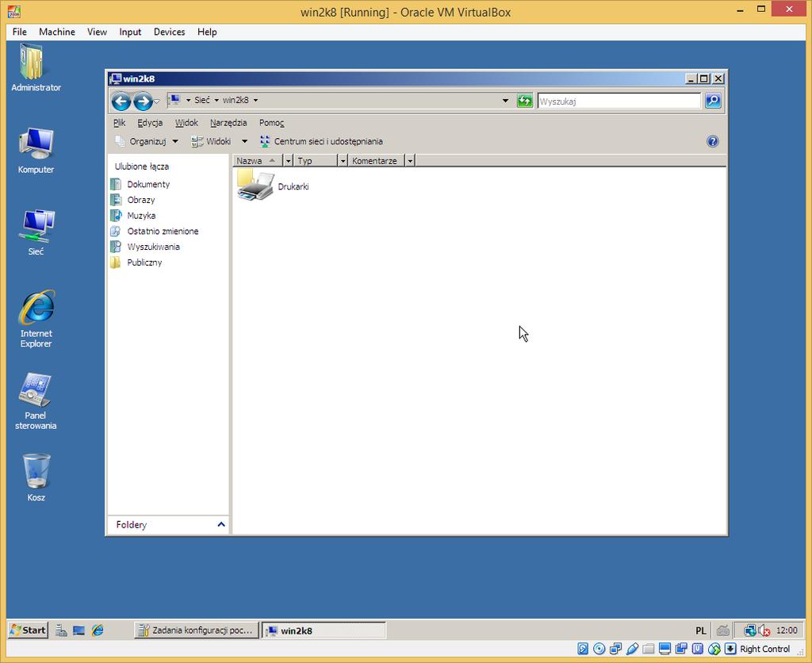Open the Widok menu
812x663 pixels.
coord(186,123)
